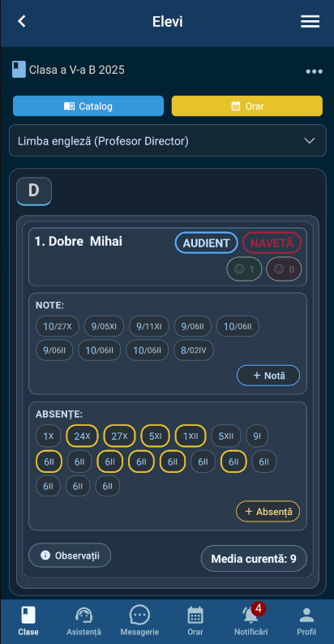
Task: Click the happy face counter showing 1
Action: click(244, 269)
